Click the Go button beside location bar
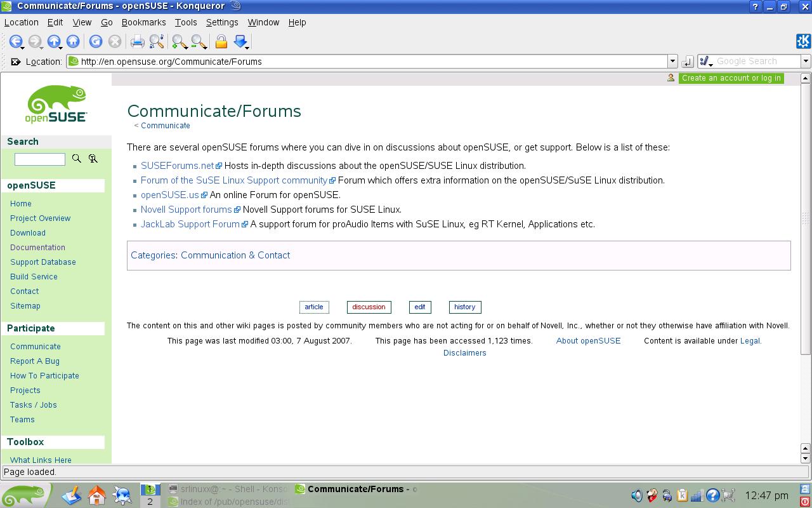Viewport: 812px width, 508px height. click(688, 62)
